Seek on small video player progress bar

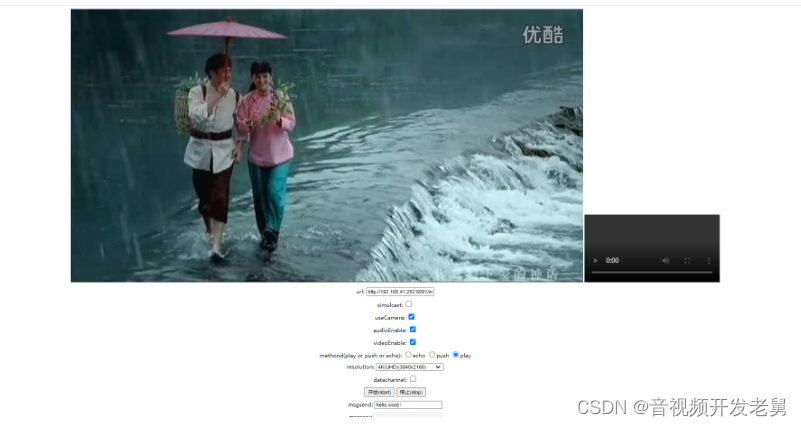tap(652, 272)
